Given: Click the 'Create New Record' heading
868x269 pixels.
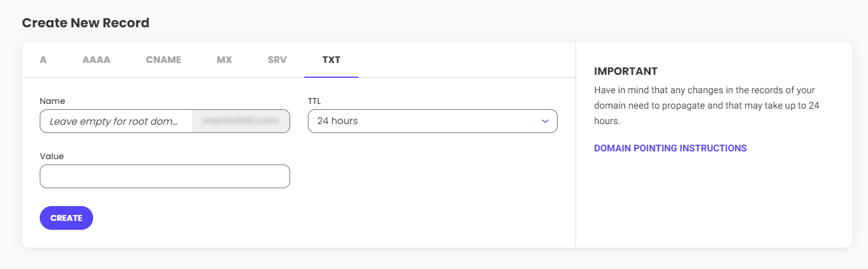Looking at the screenshot, I should pyautogui.click(x=85, y=23).
